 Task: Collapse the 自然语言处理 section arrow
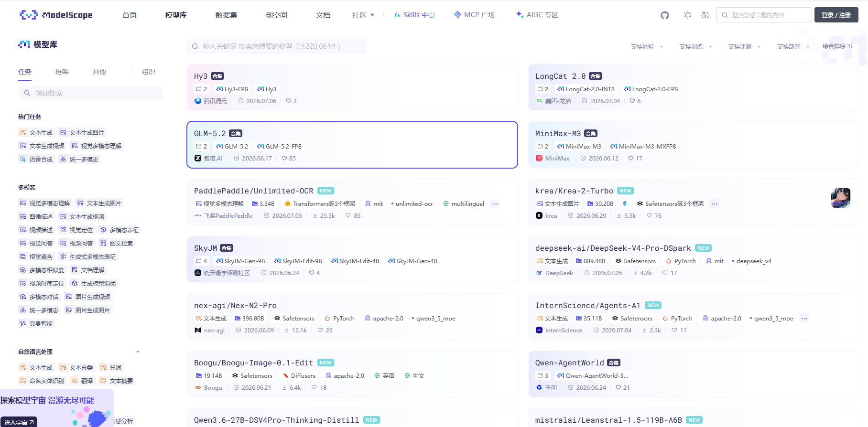pyautogui.click(x=138, y=352)
